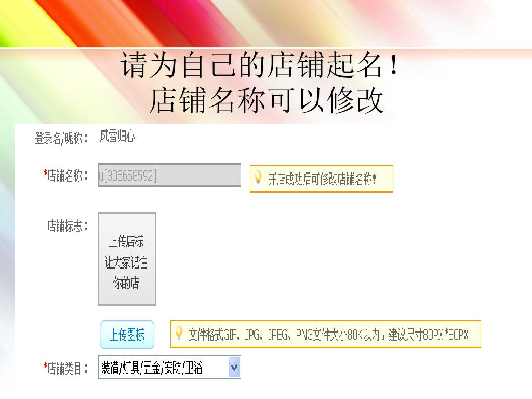
Task: Click the lightbulb icon beside 文件格式 hint
Action: 179,333
